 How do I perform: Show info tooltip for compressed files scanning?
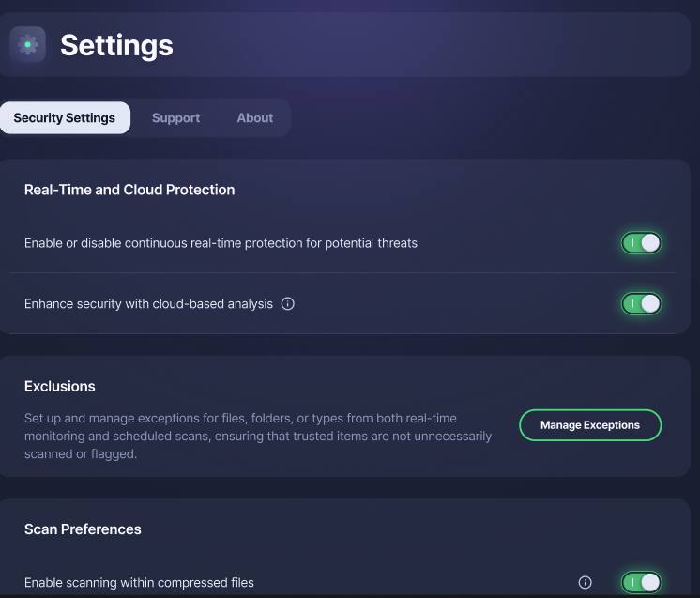tap(585, 582)
